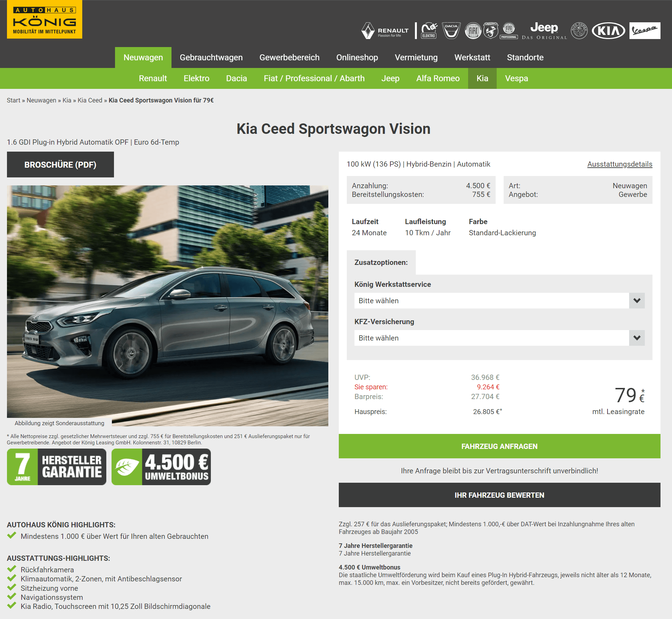Click the Sitzheizung vorne highlight checkmark
The image size is (672, 619).
tap(12, 588)
